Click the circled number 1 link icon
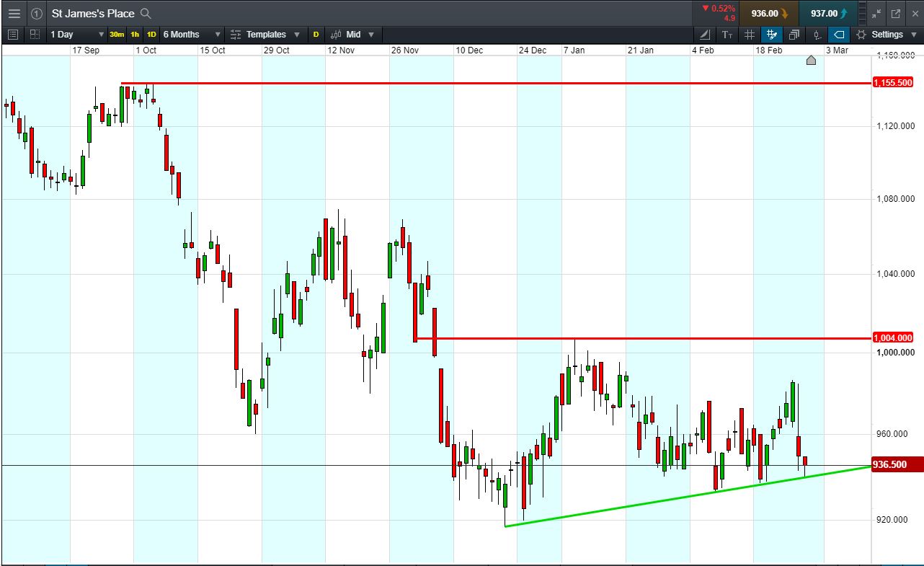This screenshot has height=566, width=924. click(x=36, y=13)
